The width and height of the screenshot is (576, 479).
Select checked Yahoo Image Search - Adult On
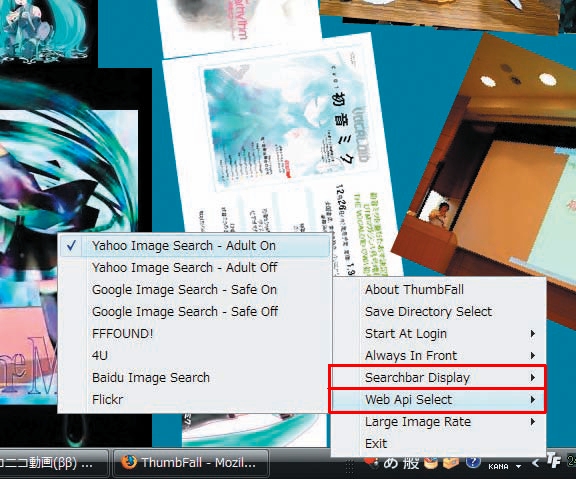(x=195, y=245)
